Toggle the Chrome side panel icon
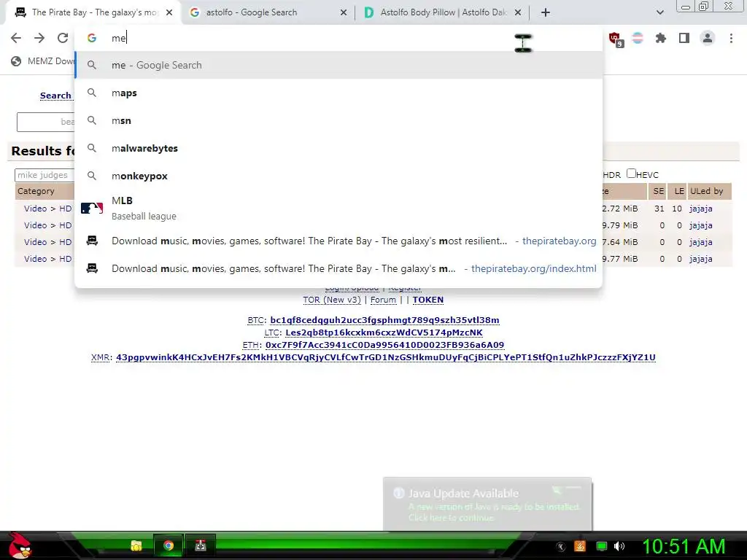Viewport: 747px width, 560px height. (x=684, y=38)
